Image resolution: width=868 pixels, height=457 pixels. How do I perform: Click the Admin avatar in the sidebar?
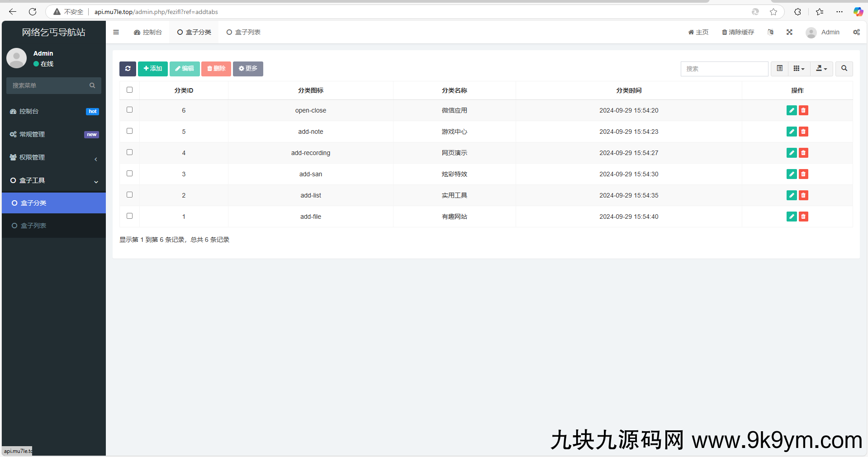coord(17,58)
